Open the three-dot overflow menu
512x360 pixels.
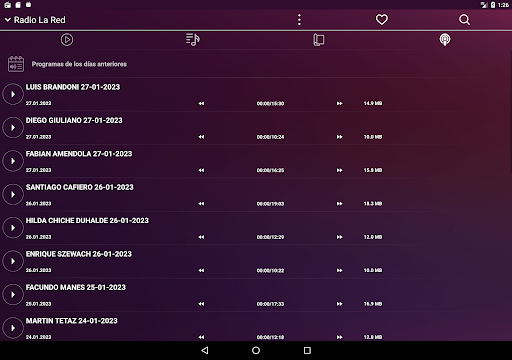click(x=299, y=20)
